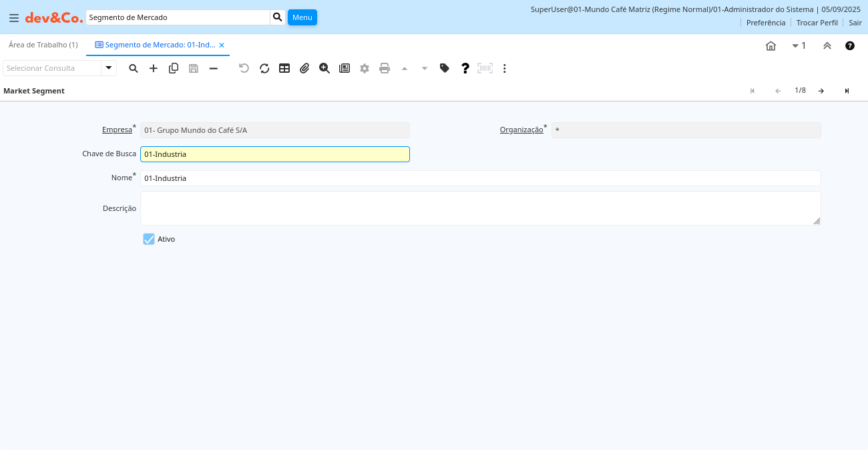Image resolution: width=868 pixels, height=450 pixels.
Task: Click the Copy Record toolbar icon
Action: click(174, 68)
